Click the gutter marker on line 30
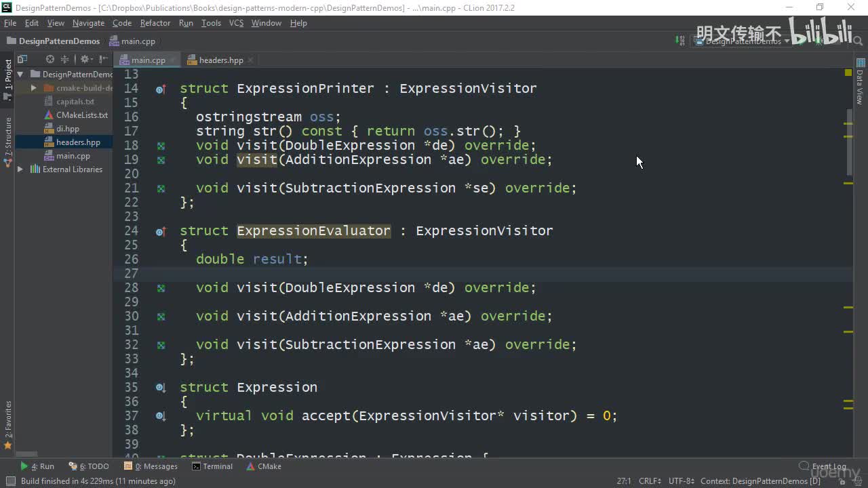This screenshot has height=488, width=868. pyautogui.click(x=161, y=317)
